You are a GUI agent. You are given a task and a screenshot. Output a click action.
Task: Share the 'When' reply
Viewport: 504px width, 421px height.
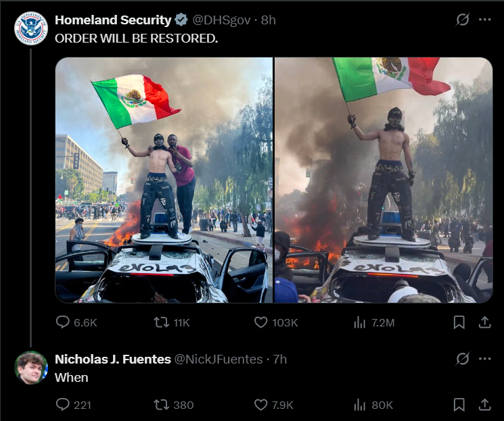coord(484,405)
